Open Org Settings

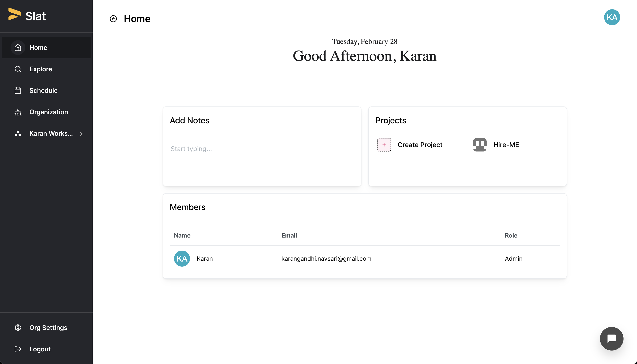click(x=46, y=328)
